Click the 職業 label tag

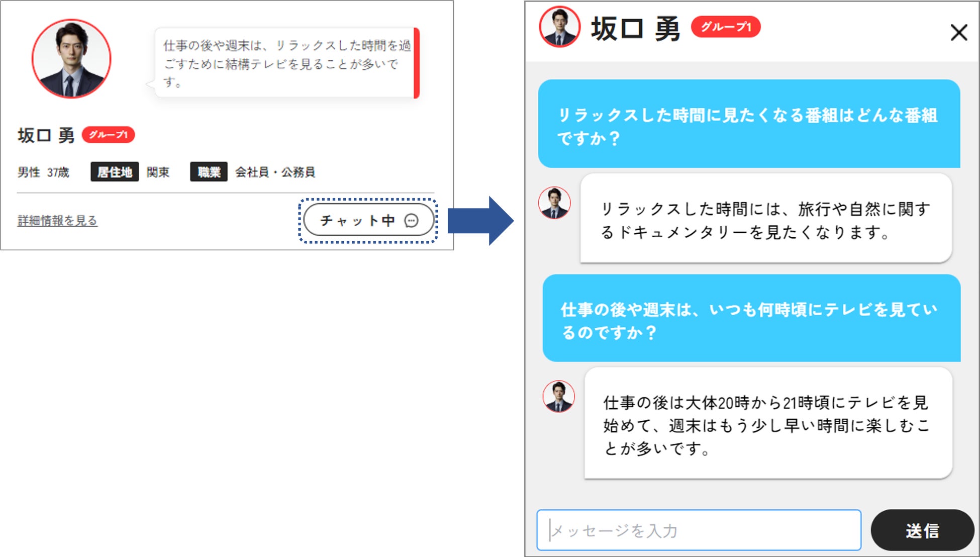click(209, 172)
